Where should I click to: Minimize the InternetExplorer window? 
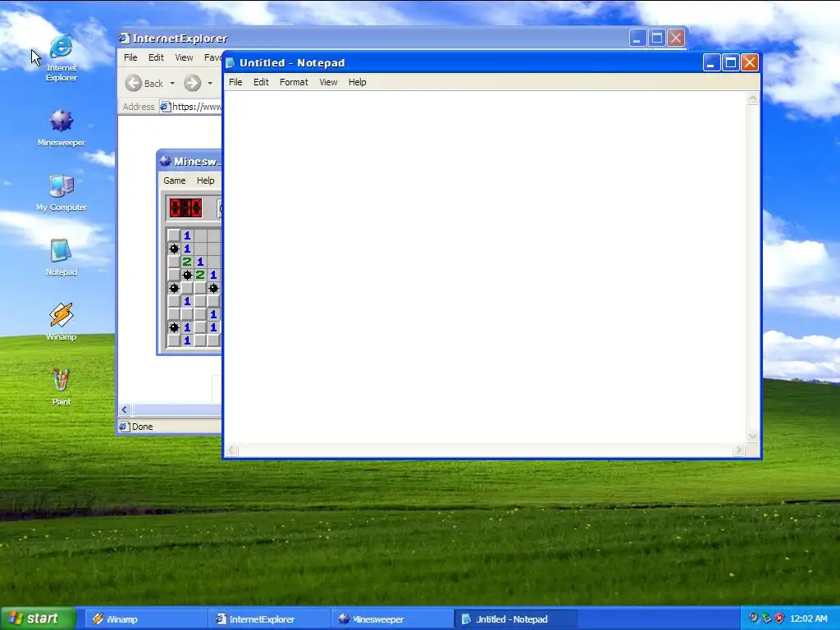point(637,38)
